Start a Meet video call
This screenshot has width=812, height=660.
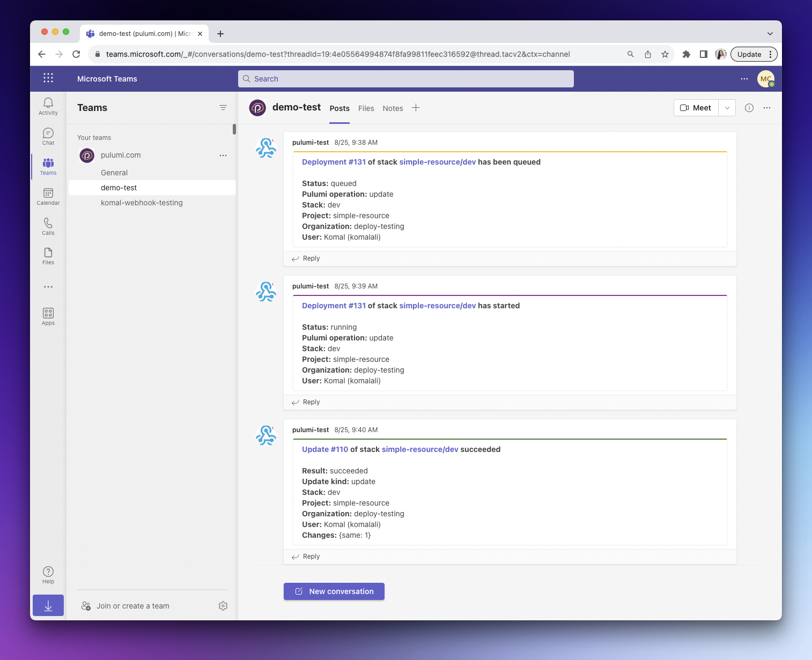[x=696, y=108]
